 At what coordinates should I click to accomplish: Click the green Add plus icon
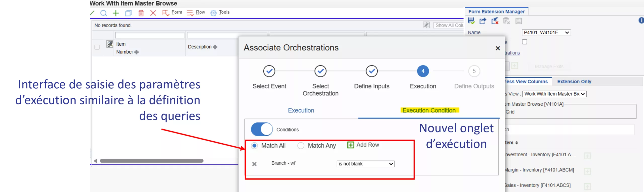coord(116,13)
